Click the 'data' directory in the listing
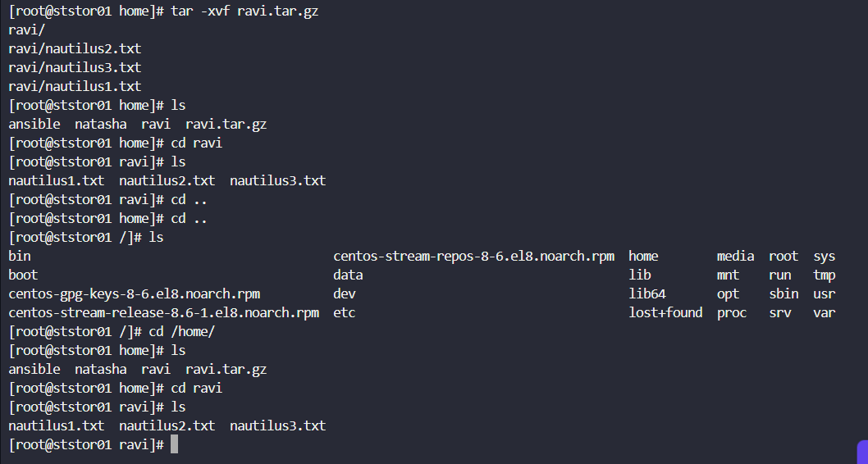Screen dimensions: 868x464 [348, 275]
